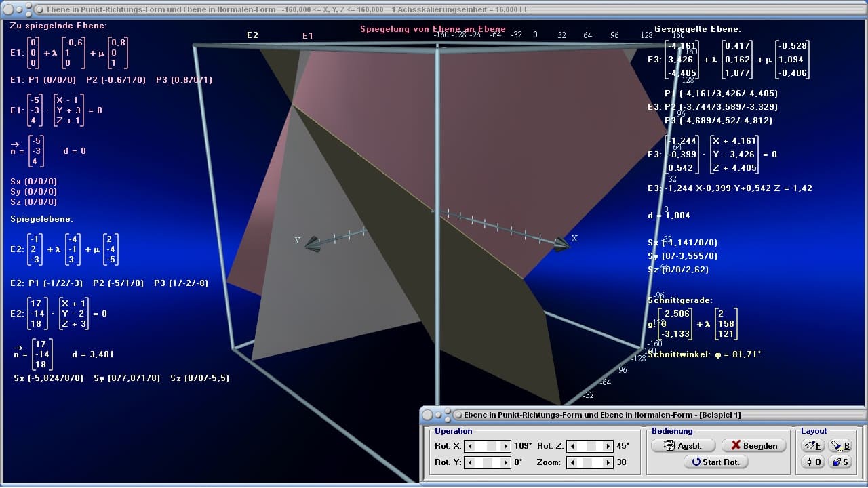Click the Rot. Y scrollbar thumb
The width and height of the screenshot is (868, 488).
(x=487, y=462)
